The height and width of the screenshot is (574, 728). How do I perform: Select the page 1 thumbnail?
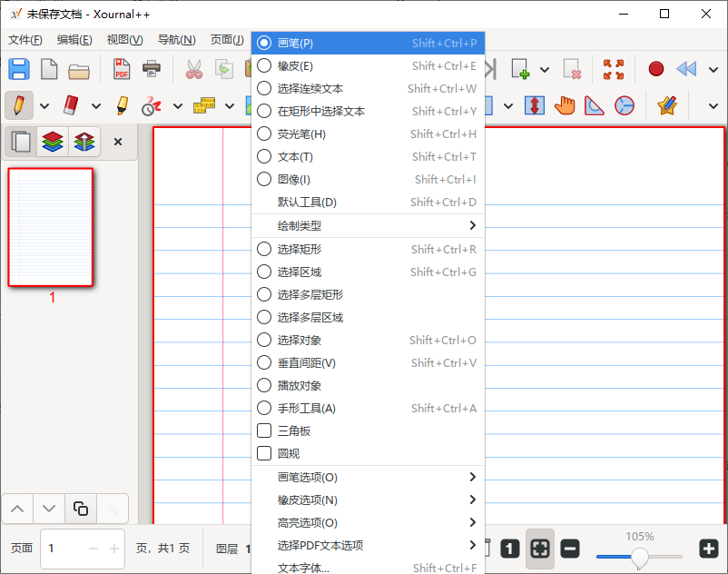pos(51,227)
